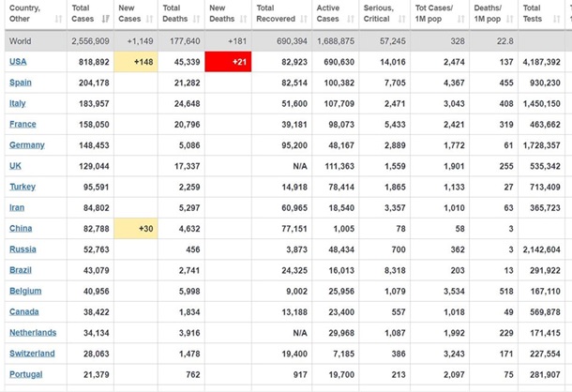Viewport: 572px width, 392px height.
Task: Click the Brazil country link
Action: (21, 270)
